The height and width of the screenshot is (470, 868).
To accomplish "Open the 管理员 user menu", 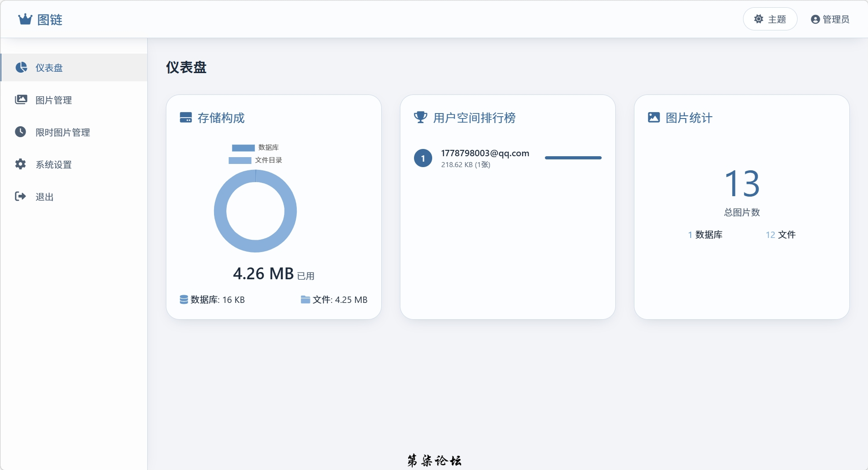I will [x=830, y=20].
